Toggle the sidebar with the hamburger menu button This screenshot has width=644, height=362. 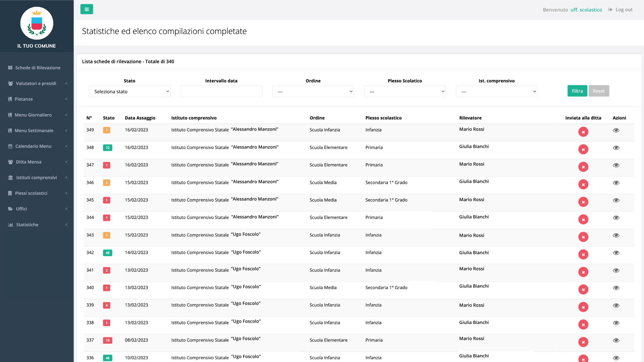87,9
